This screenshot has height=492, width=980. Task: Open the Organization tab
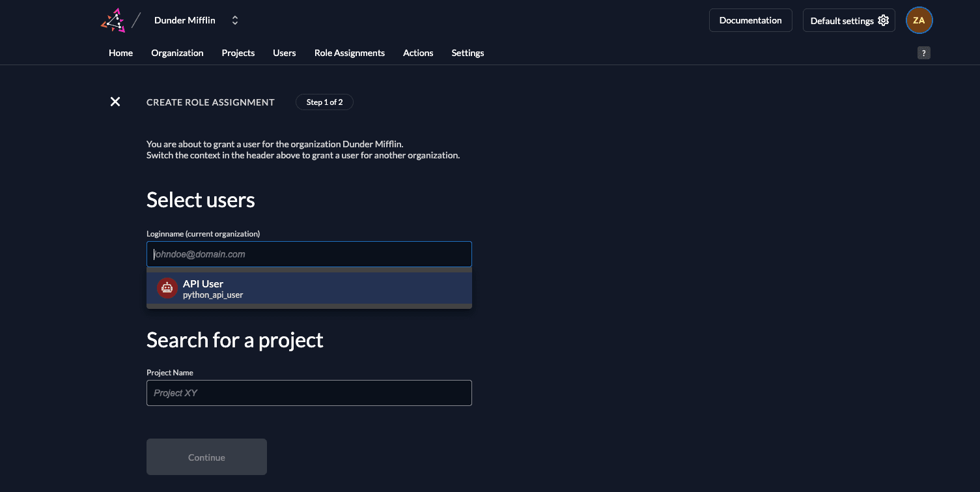click(x=177, y=53)
